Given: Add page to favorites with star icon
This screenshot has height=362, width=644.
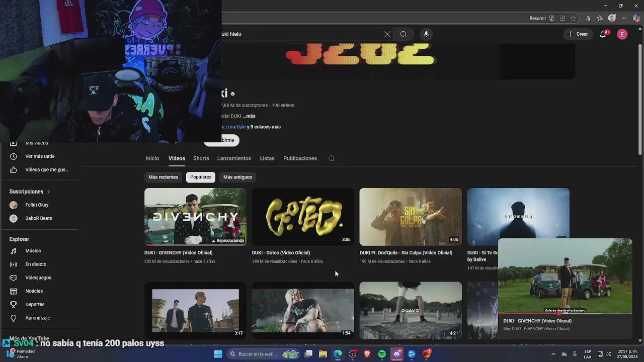Looking at the screenshot, I should 574,18.
